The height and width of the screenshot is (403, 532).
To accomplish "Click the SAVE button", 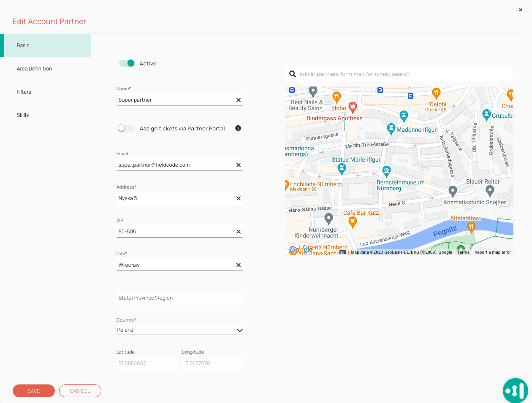I will click(x=33, y=391).
